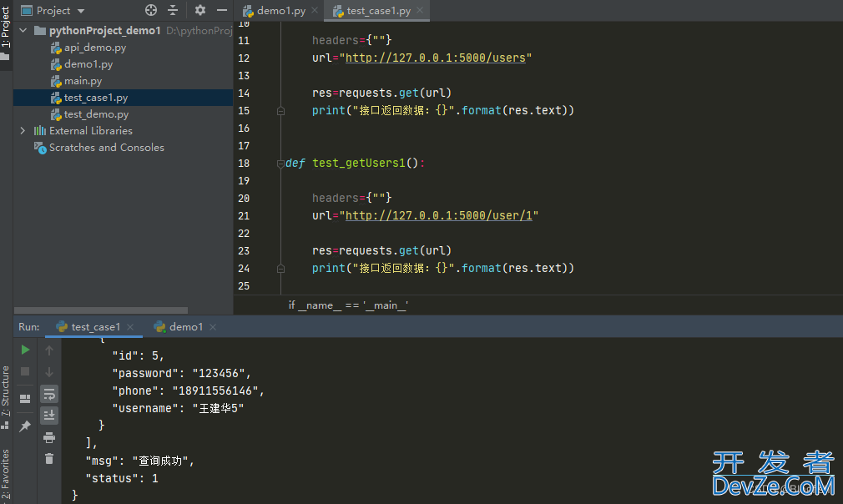
Task: Click the green Rerun button
Action: tap(25, 350)
